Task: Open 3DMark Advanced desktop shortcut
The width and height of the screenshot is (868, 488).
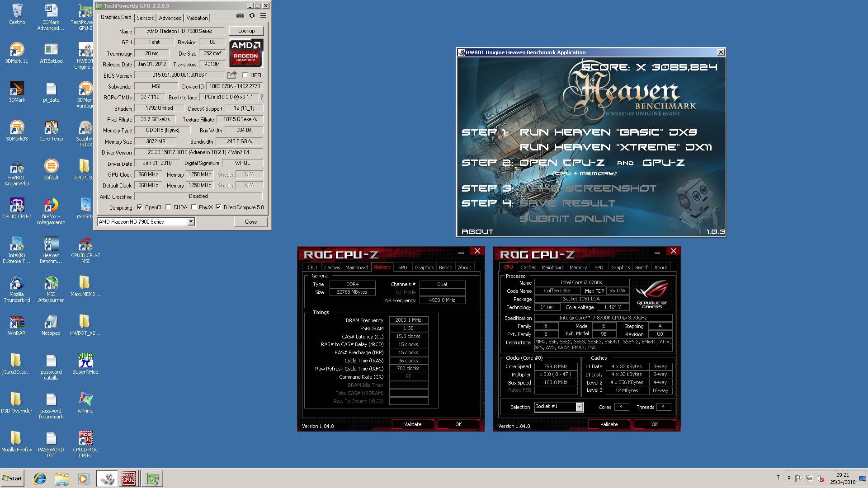Action: (x=51, y=17)
